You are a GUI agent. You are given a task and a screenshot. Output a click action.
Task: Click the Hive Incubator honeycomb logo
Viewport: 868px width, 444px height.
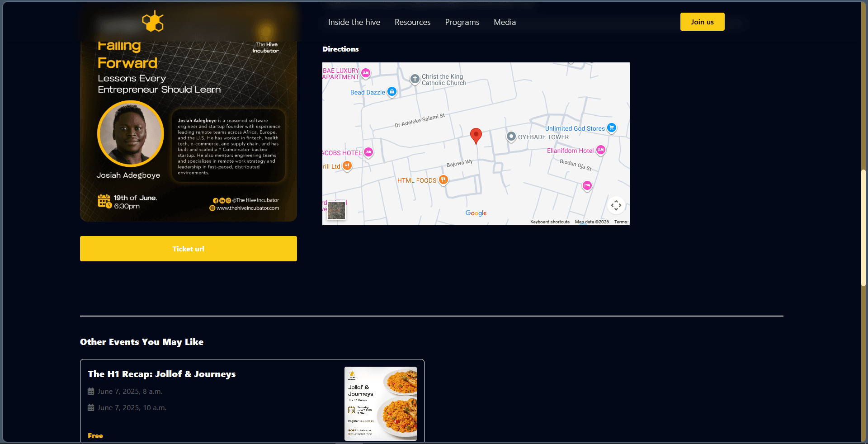tap(153, 21)
